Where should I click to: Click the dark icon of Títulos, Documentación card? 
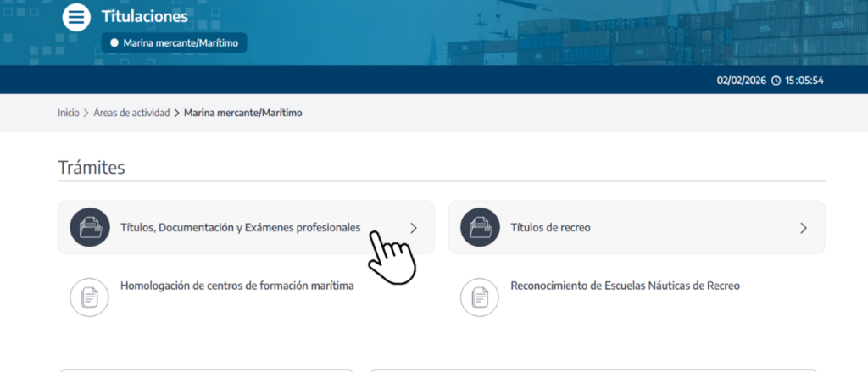90,228
